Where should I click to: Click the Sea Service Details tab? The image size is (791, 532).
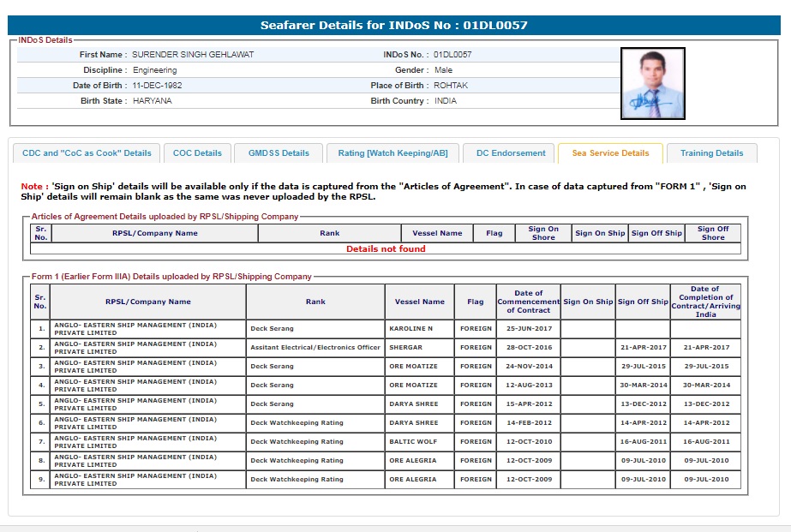click(x=610, y=153)
